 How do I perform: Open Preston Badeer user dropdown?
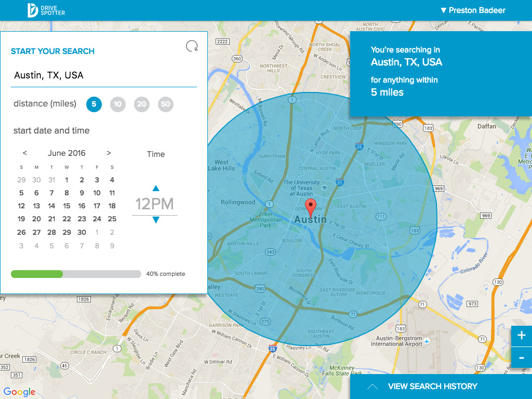click(x=472, y=10)
